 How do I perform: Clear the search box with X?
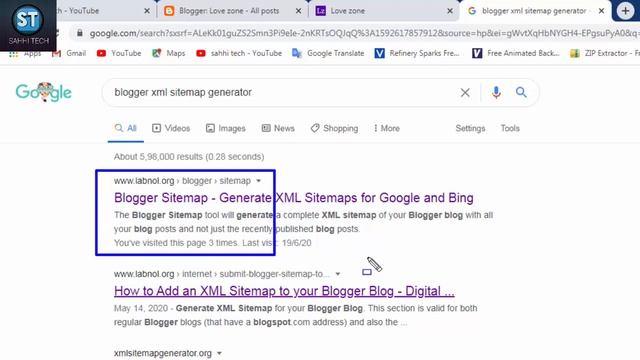click(x=465, y=93)
